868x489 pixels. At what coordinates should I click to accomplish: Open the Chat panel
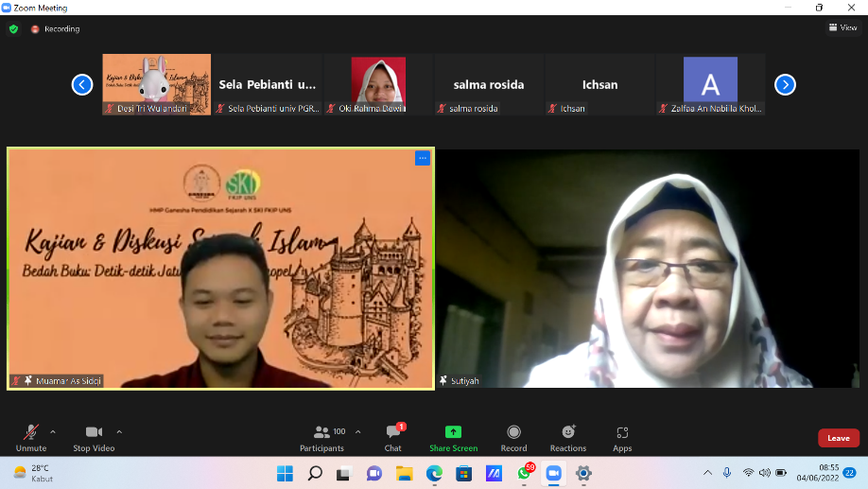393,437
